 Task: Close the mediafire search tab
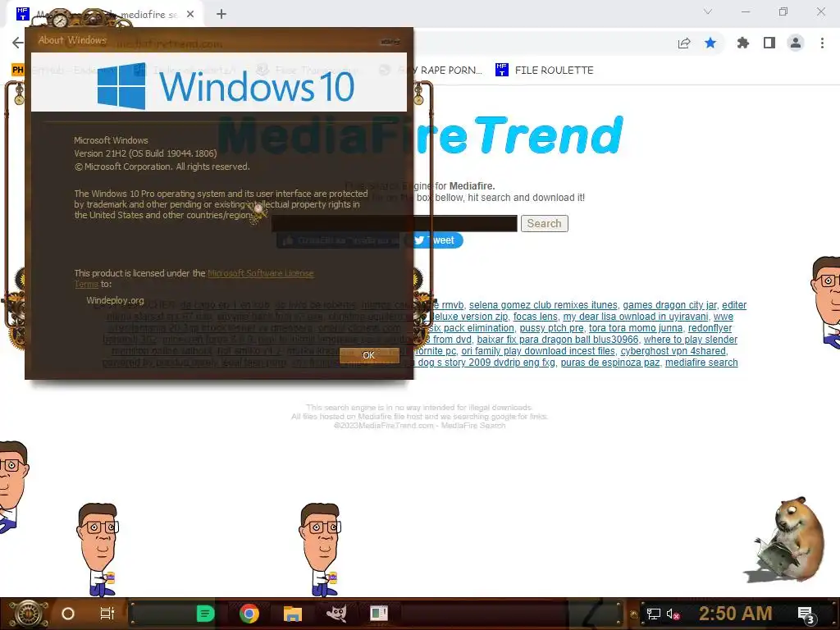tap(190, 15)
